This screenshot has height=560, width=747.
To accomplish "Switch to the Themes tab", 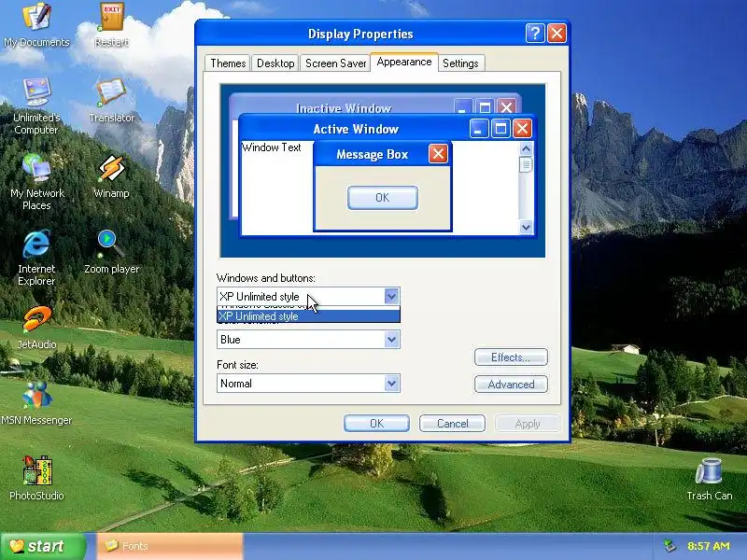I will tap(228, 63).
